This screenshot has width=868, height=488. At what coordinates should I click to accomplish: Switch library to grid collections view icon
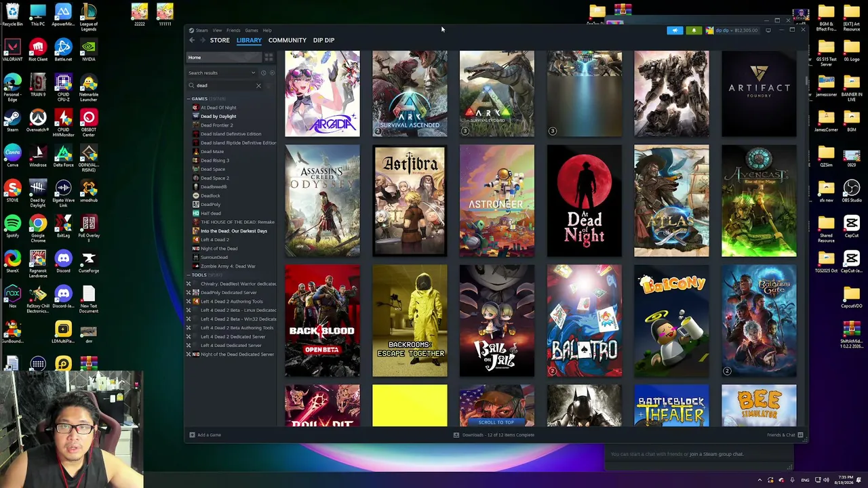pyautogui.click(x=269, y=58)
